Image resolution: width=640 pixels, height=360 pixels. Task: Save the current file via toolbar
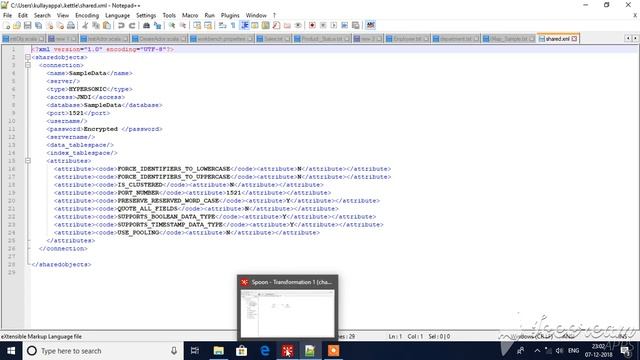pos(27,25)
